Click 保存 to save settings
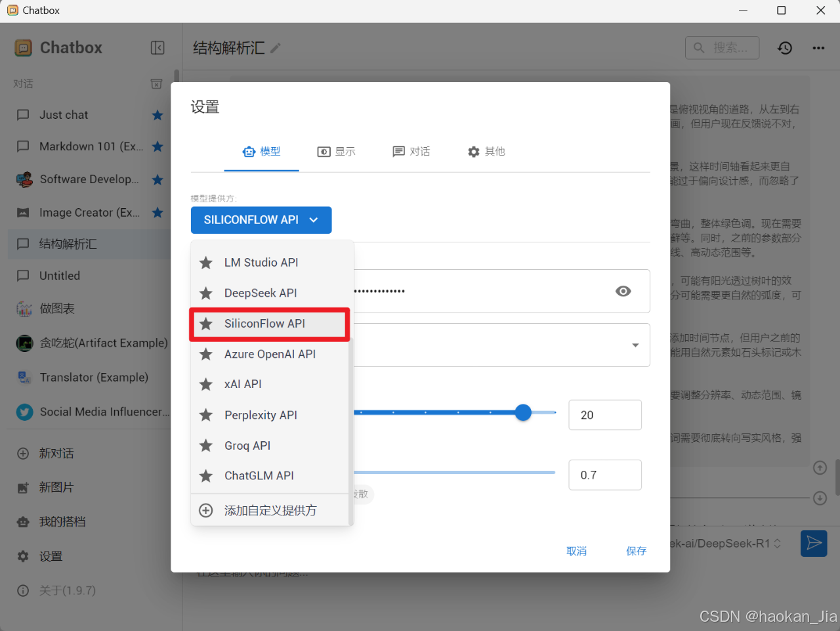The width and height of the screenshot is (840, 631). coord(637,551)
